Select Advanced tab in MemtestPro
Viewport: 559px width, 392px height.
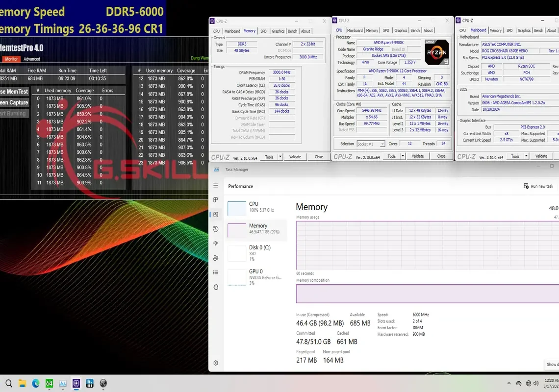point(32,59)
